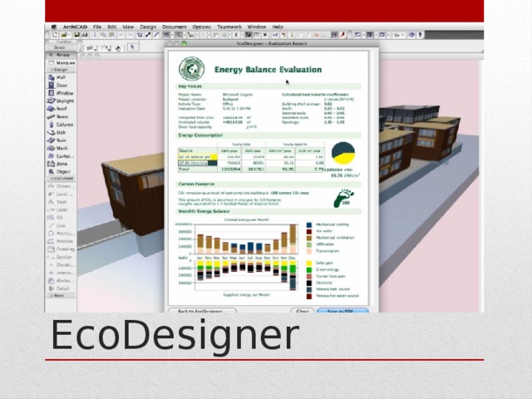This screenshot has width=532, height=399.
Task: Collapse the Document toolbox section
Action: coord(61,179)
